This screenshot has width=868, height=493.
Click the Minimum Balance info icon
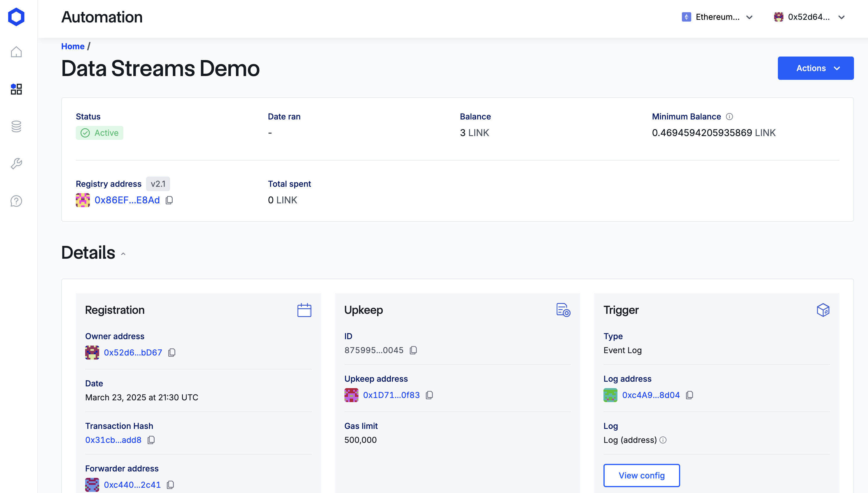coord(729,117)
